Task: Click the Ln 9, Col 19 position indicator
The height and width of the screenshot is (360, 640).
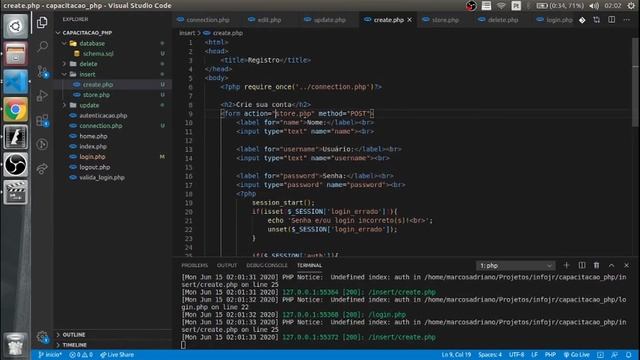Action: click(456, 355)
